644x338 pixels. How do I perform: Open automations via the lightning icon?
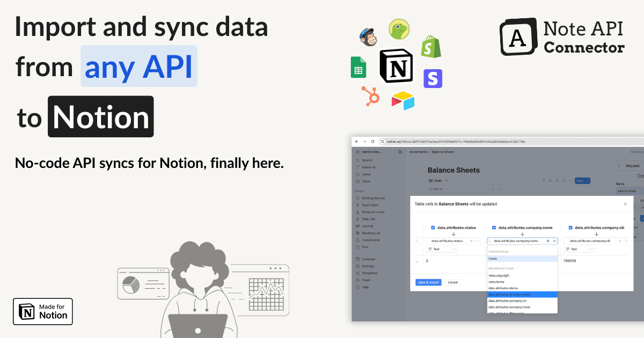557,181
